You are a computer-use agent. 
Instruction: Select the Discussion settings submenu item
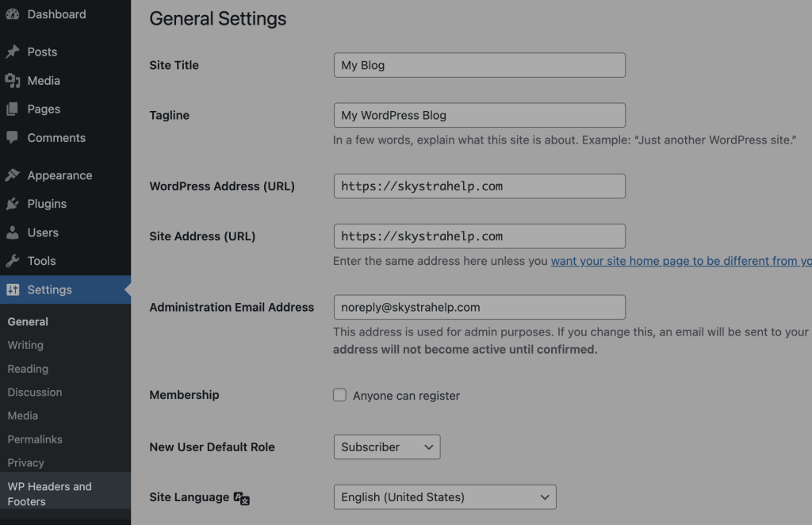[35, 392]
